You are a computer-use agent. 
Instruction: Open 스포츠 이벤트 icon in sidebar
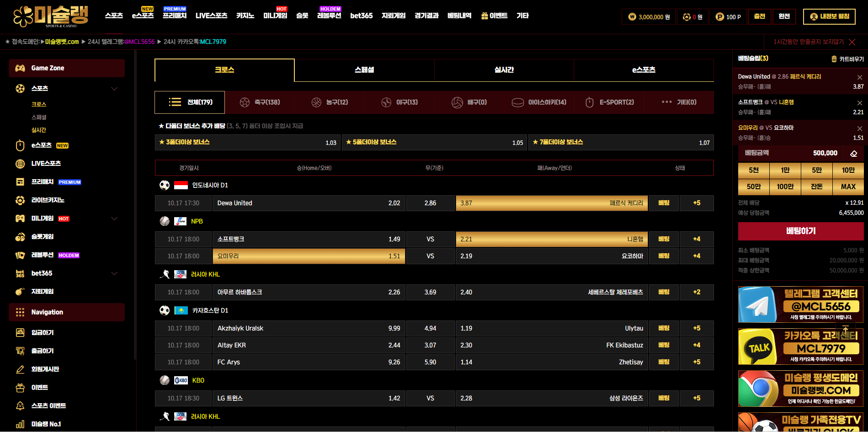coord(20,406)
